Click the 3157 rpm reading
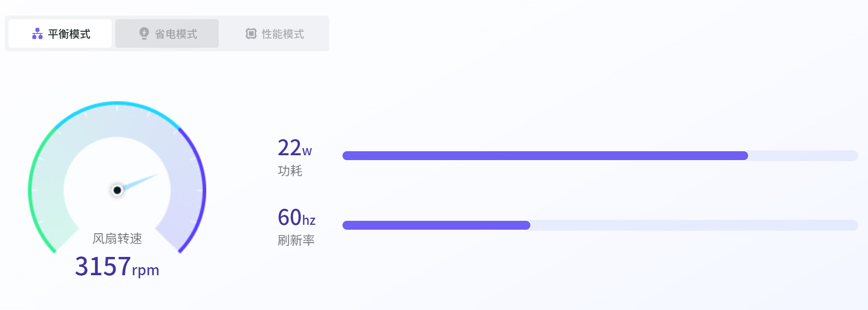 click(x=117, y=266)
